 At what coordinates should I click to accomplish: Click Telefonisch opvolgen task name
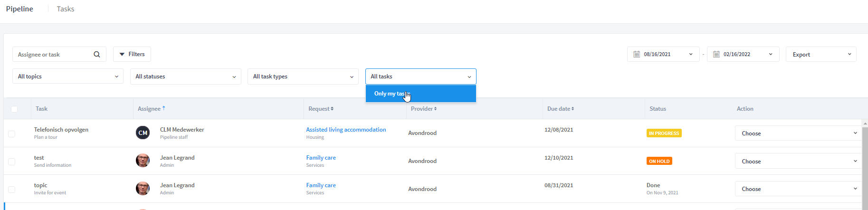(x=61, y=130)
